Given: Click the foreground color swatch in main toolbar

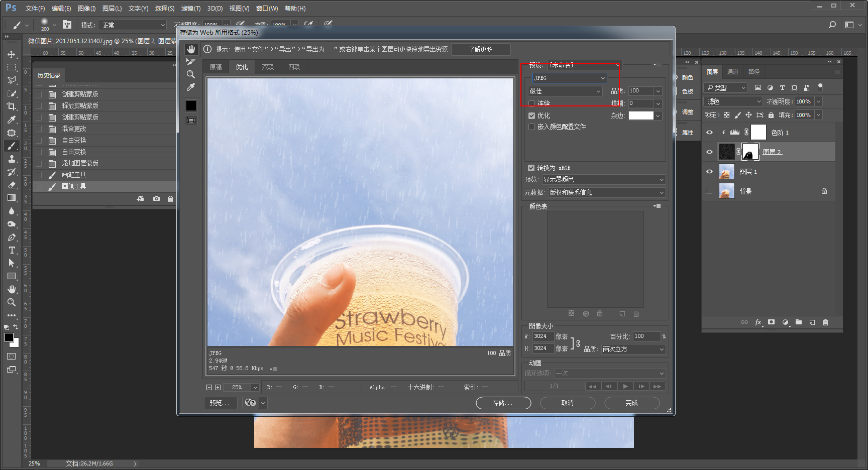Looking at the screenshot, I should 9,338.
